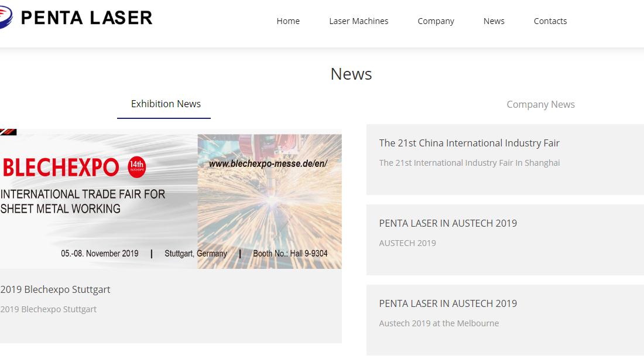Open the 2019 Blechexpo Stuttgart article title

tap(55, 289)
